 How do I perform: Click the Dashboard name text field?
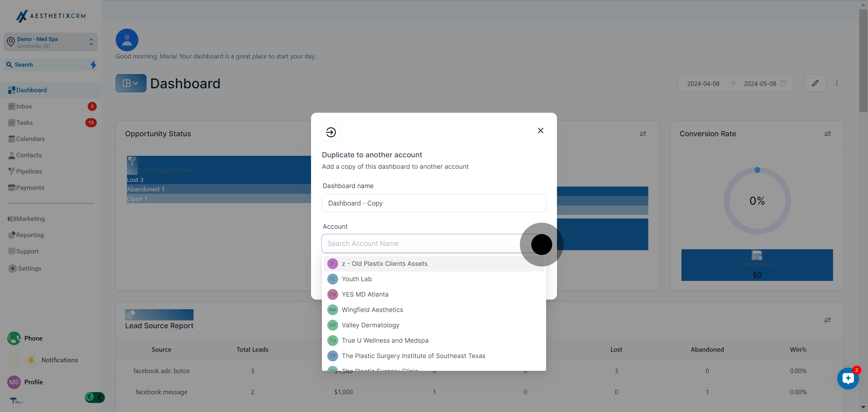(433, 203)
